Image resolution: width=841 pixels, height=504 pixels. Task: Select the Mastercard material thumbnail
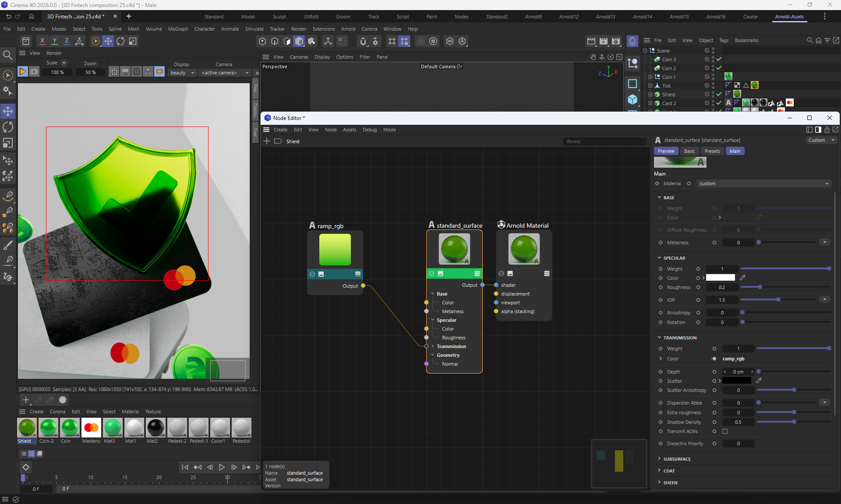[91, 427]
